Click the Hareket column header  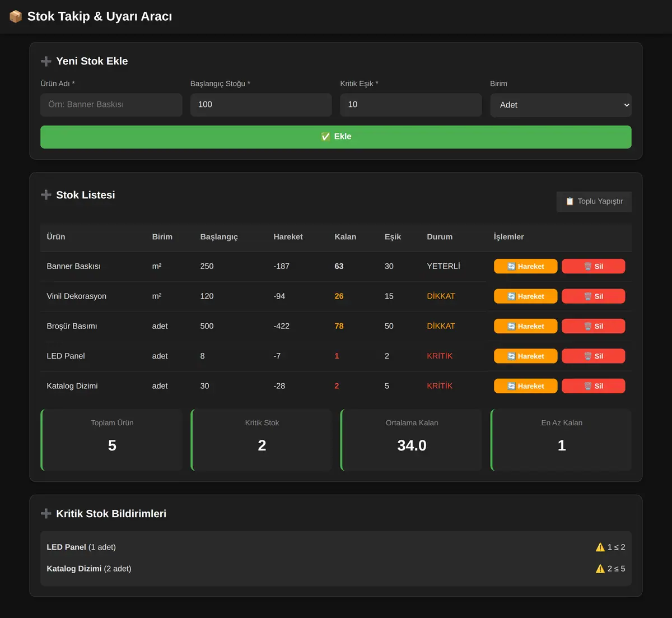[288, 237]
